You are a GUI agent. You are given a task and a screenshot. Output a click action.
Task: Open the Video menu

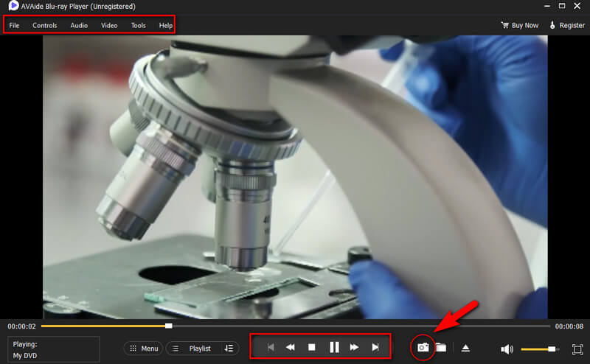tap(109, 25)
